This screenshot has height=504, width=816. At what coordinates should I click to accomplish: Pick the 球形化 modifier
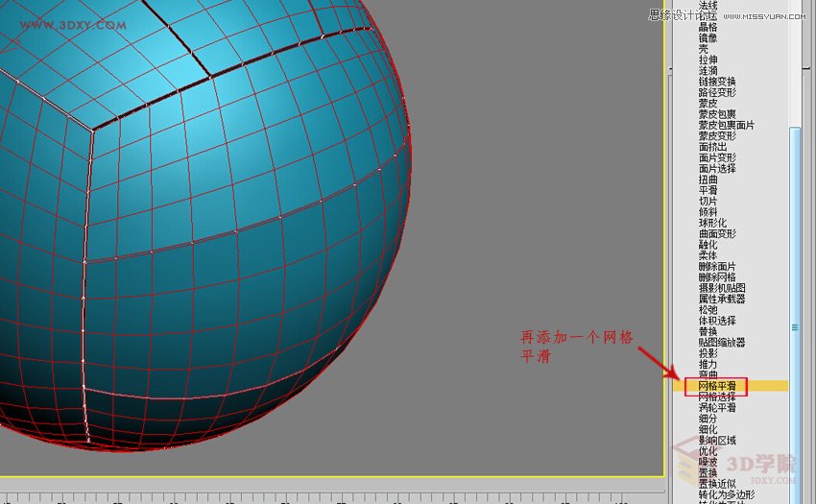click(712, 223)
